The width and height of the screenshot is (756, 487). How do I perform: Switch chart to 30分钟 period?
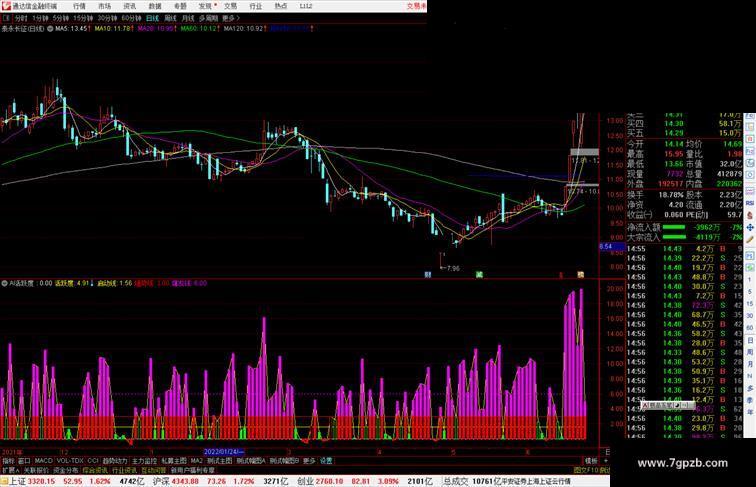point(107,18)
